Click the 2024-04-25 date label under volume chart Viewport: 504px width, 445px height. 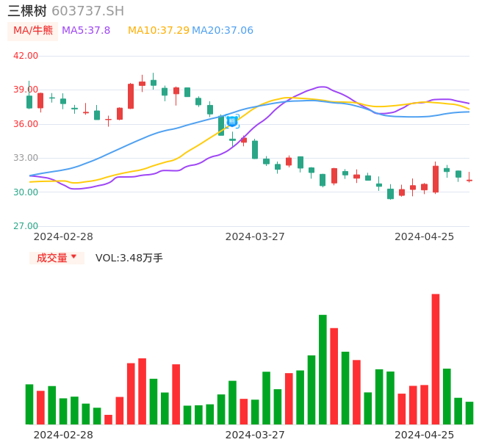pos(424,435)
